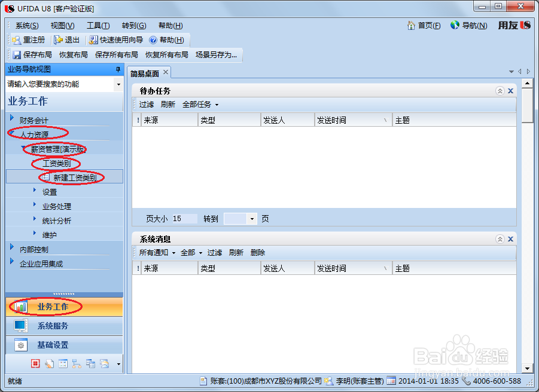The height and width of the screenshot is (392, 539).
Task: Click the red grid icon in bottom strip
Action: click(35, 363)
